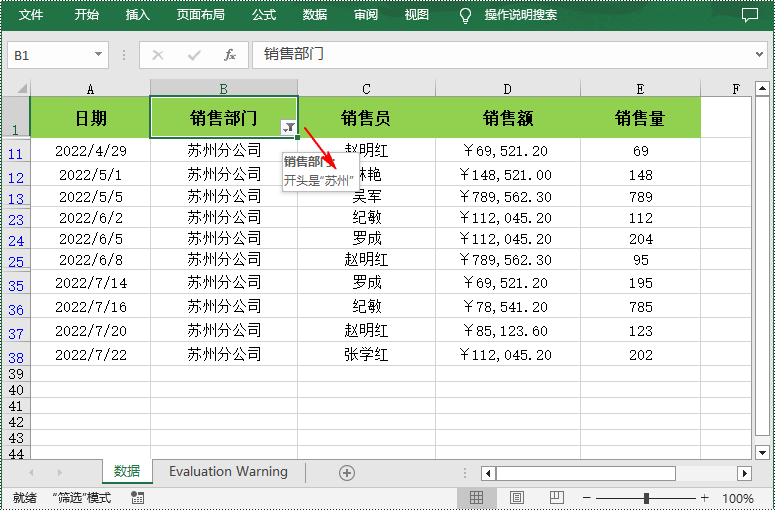Click zoom out minus button

point(587,498)
